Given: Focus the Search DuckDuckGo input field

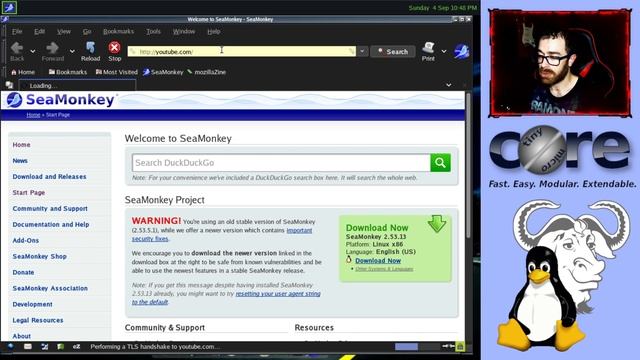Looking at the screenshot, I should point(281,162).
